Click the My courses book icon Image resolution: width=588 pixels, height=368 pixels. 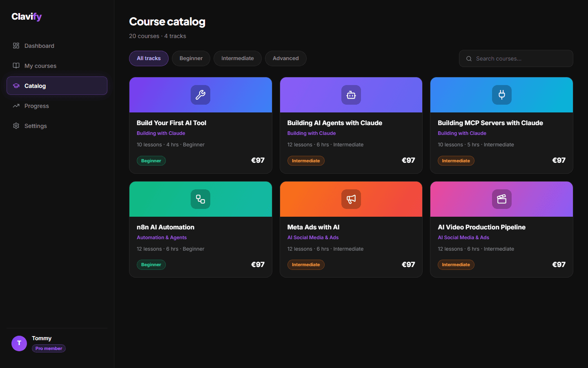[x=16, y=66]
